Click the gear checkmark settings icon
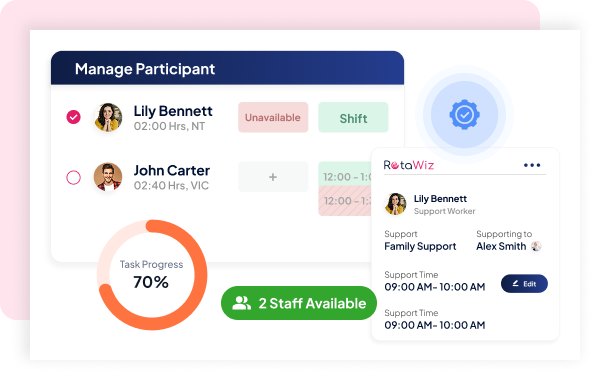This screenshot has height=373, width=593. tap(464, 115)
